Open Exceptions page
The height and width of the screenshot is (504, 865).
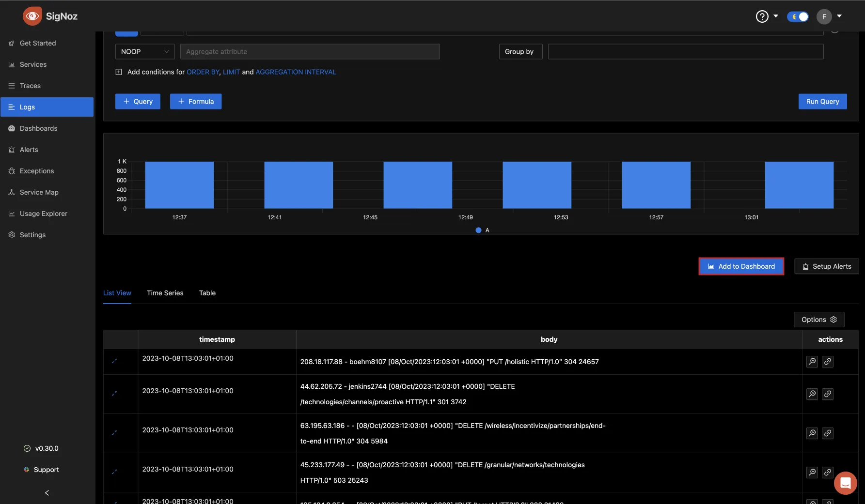[47, 171]
